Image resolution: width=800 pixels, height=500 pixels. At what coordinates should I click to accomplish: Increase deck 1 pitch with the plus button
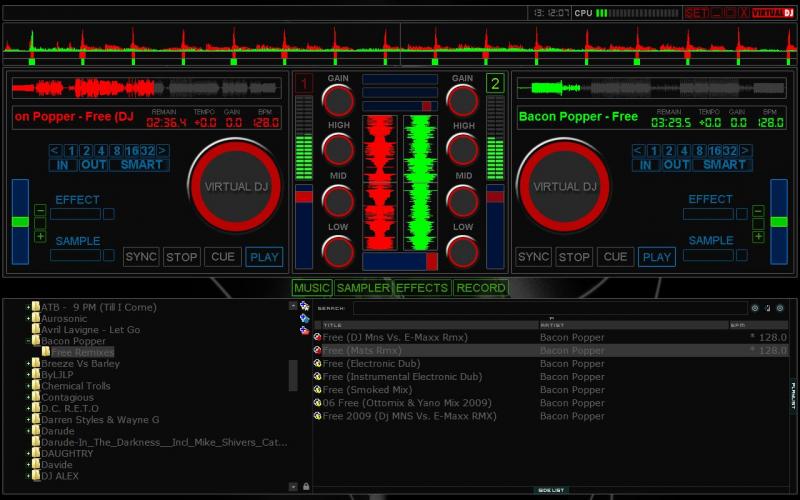pos(40,236)
